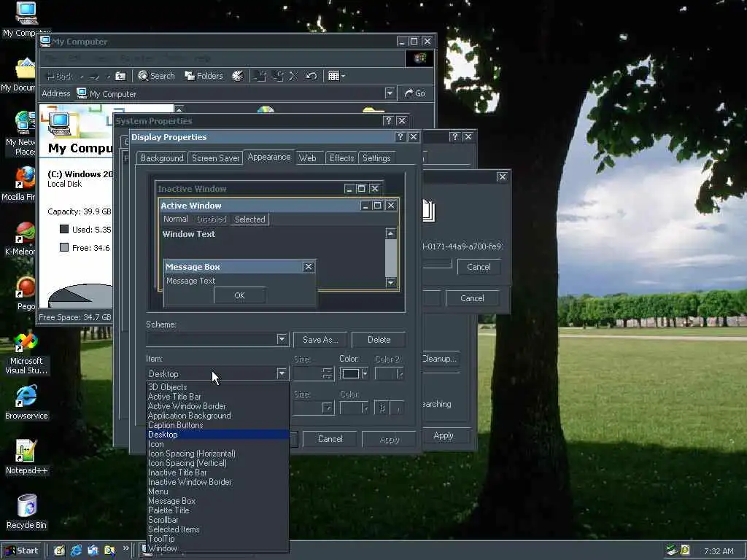
Task: Click the Show Desktop quick launch icon
Action: (59, 551)
